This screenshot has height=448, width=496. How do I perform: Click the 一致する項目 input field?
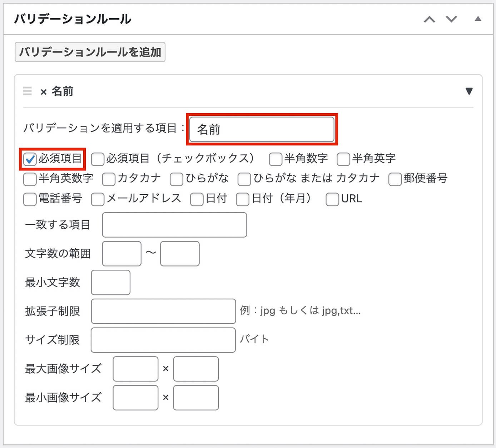pyautogui.click(x=174, y=225)
